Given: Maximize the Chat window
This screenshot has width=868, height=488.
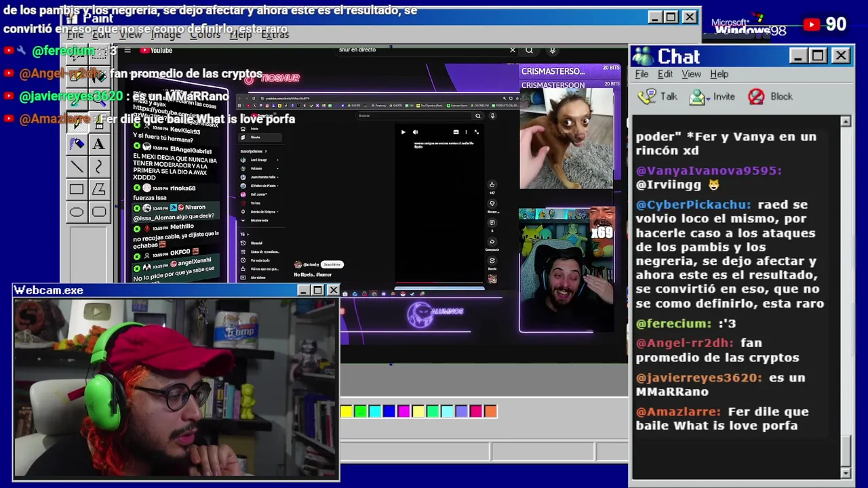Looking at the screenshot, I should click(818, 56).
